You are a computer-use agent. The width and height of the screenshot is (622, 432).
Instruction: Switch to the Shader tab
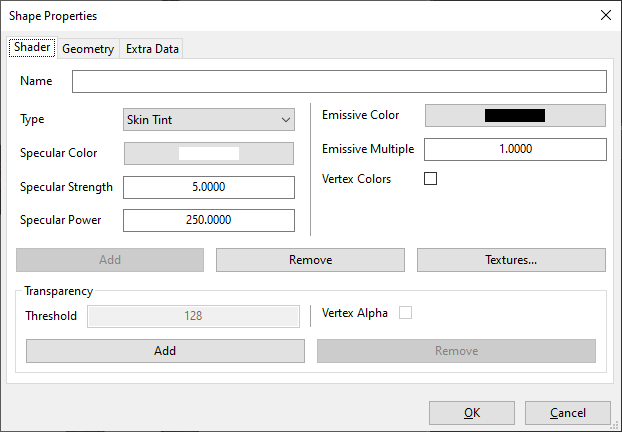pyautogui.click(x=32, y=47)
